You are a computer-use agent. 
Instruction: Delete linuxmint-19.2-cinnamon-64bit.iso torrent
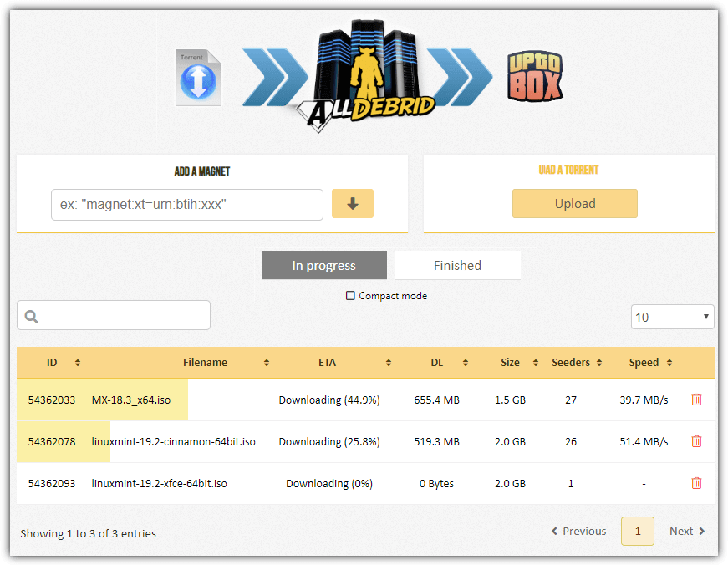tap(696, 441)
